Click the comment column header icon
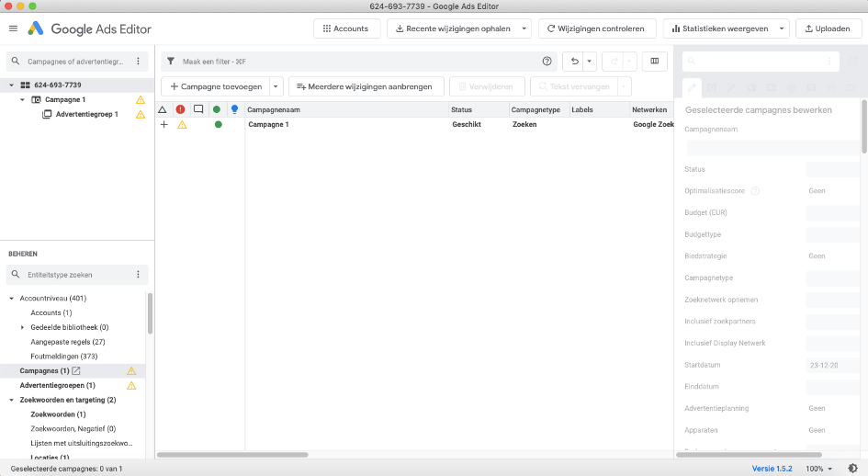The height and width of the screenshot is (476, 868). [198, 109]
